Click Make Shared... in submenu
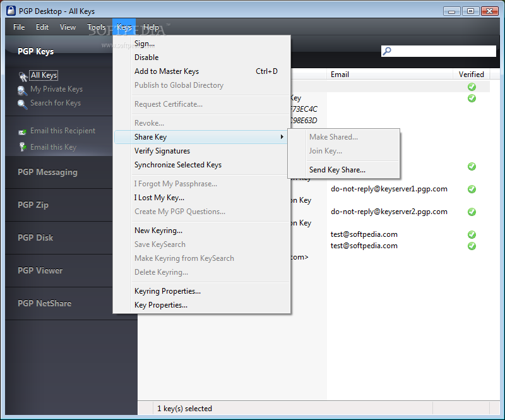Screen dimensions: 505x420 tap(343, 137)
